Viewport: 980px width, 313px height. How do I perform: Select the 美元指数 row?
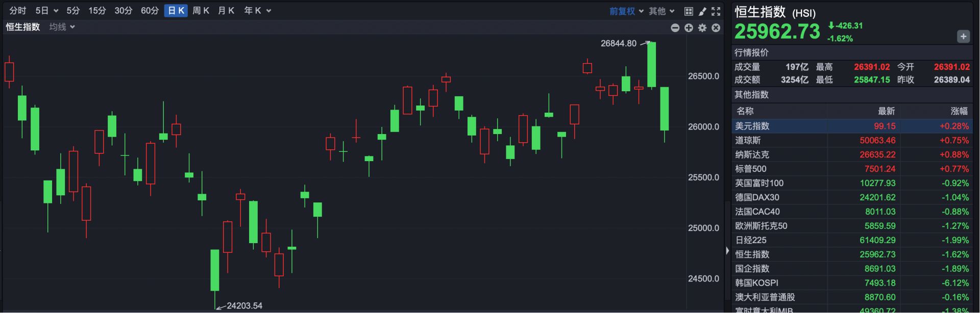coord(852,126)
